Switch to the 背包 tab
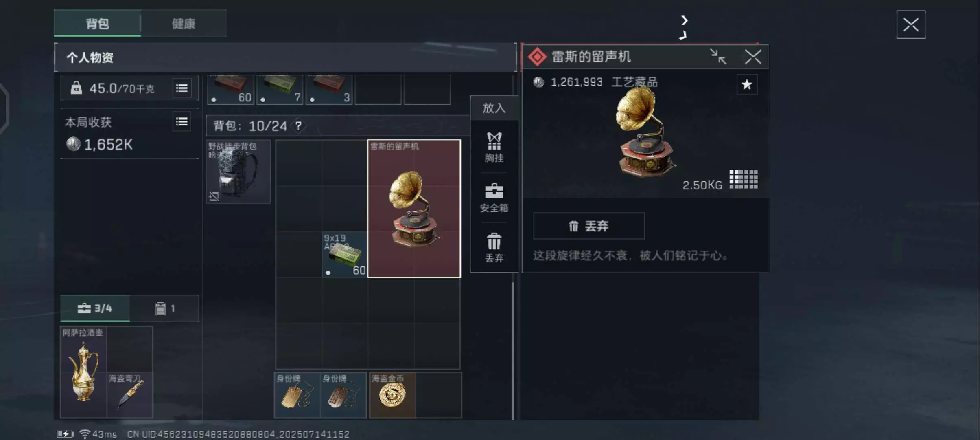The width and height of the screenshot is (980, 440). pyautogui.click(x=98, y=24)
